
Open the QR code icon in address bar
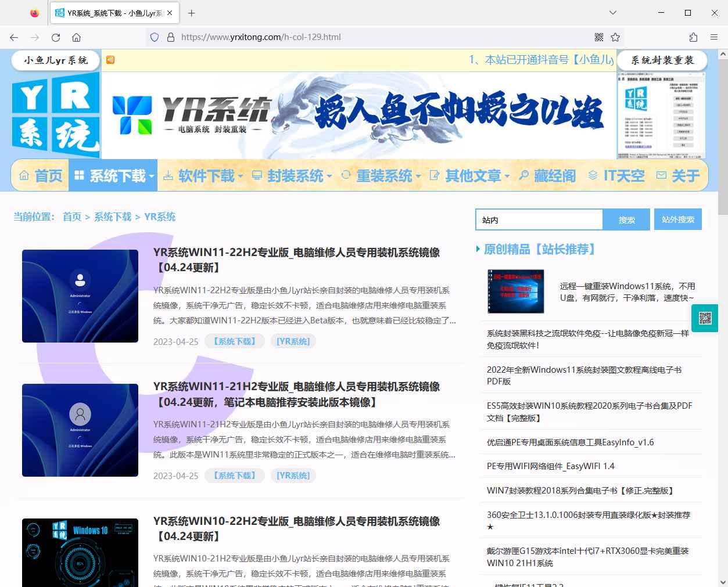click(599, 37)
